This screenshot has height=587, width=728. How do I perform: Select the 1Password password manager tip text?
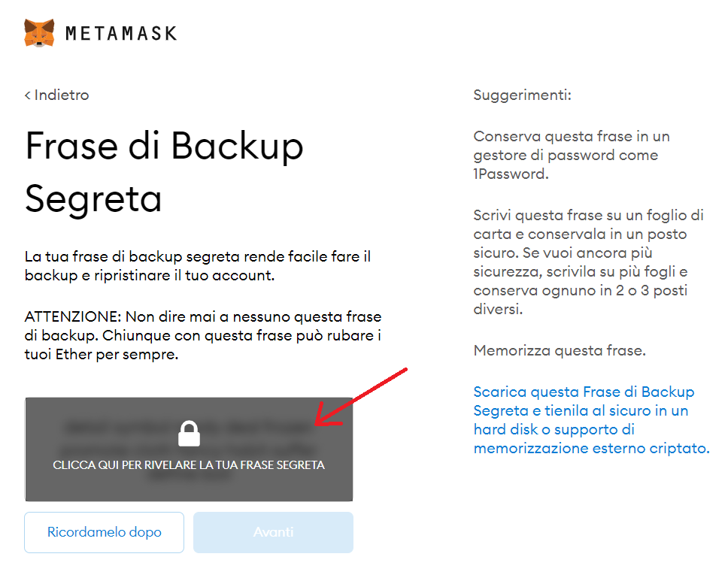[x=572, y=155]
